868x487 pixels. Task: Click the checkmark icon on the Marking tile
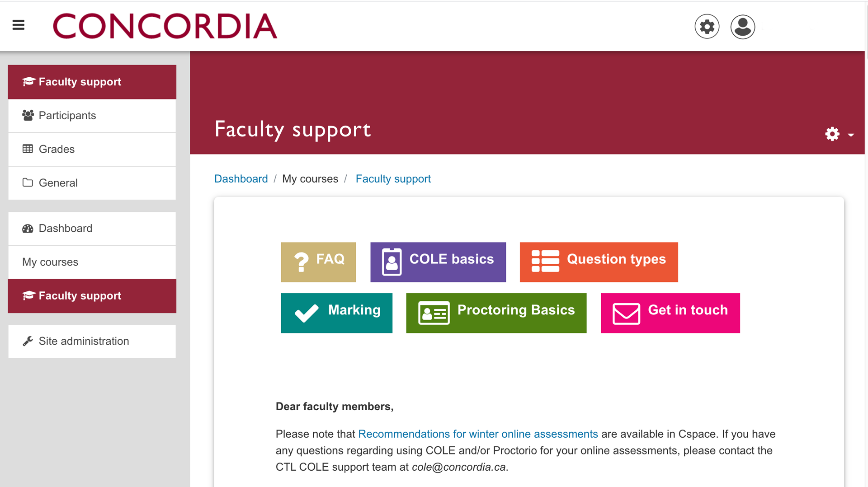(307, 313)
